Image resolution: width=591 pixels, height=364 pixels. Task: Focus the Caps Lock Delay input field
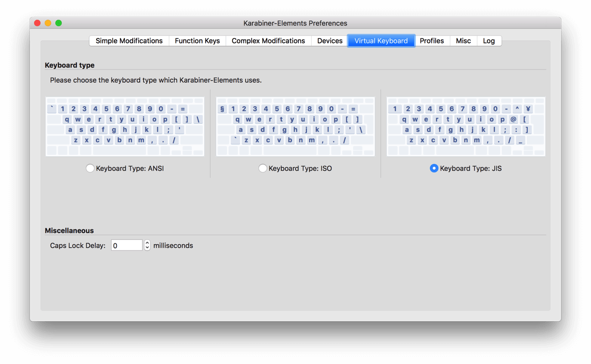[127, 245]
